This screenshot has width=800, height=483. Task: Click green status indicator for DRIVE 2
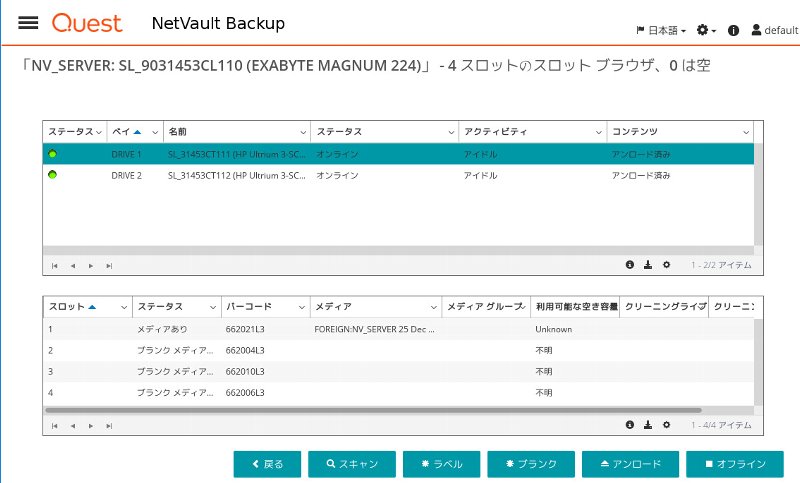pyautogui.click(x=52, y=174)
